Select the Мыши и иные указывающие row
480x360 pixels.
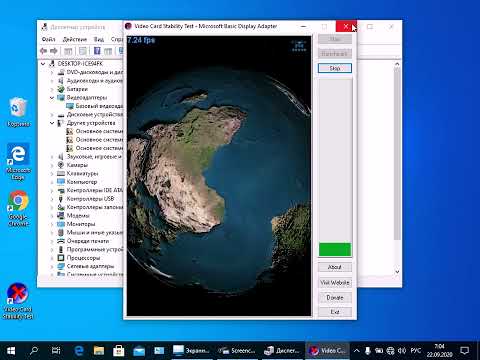click(90, 232)
